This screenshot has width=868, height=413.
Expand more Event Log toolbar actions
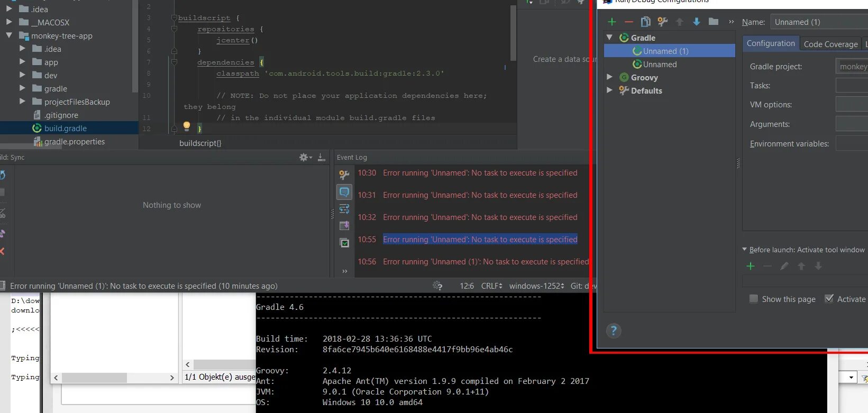click(x=345, y=271)
